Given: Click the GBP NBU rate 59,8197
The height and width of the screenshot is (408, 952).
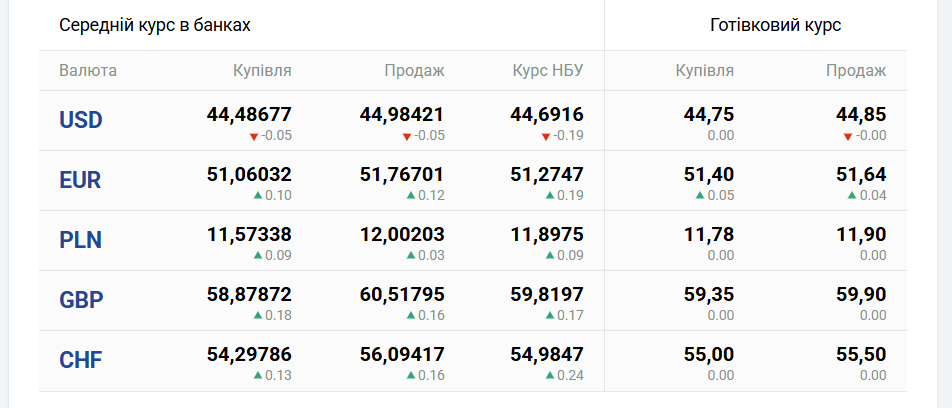Looking at the screenshot, I should pos(547,295).
